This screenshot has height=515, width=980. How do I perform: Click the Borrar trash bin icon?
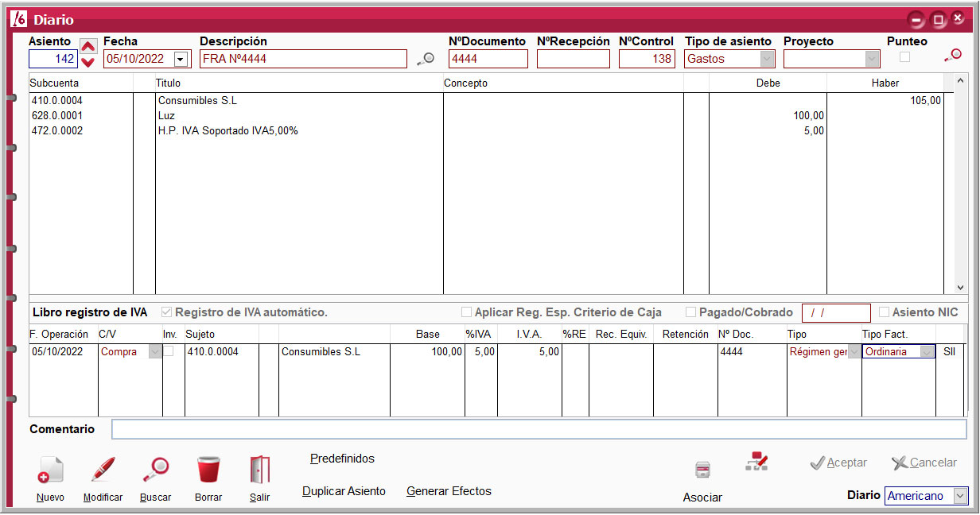tap(208, 470)
